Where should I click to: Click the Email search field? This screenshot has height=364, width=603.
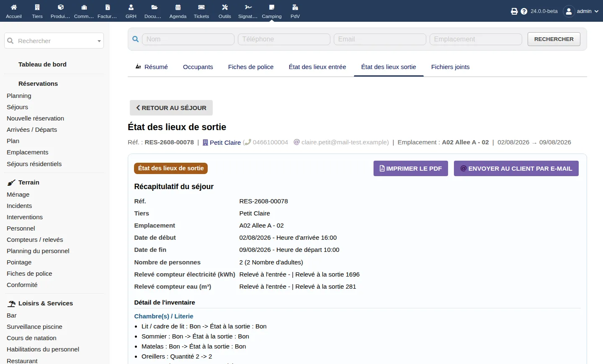380,39
